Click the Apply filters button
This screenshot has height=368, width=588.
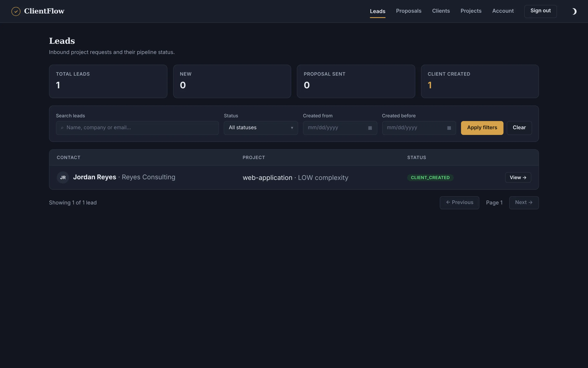coord(482,128)
